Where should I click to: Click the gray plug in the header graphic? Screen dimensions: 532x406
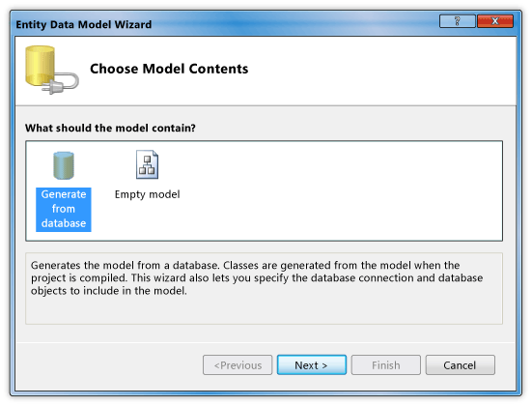61,83
